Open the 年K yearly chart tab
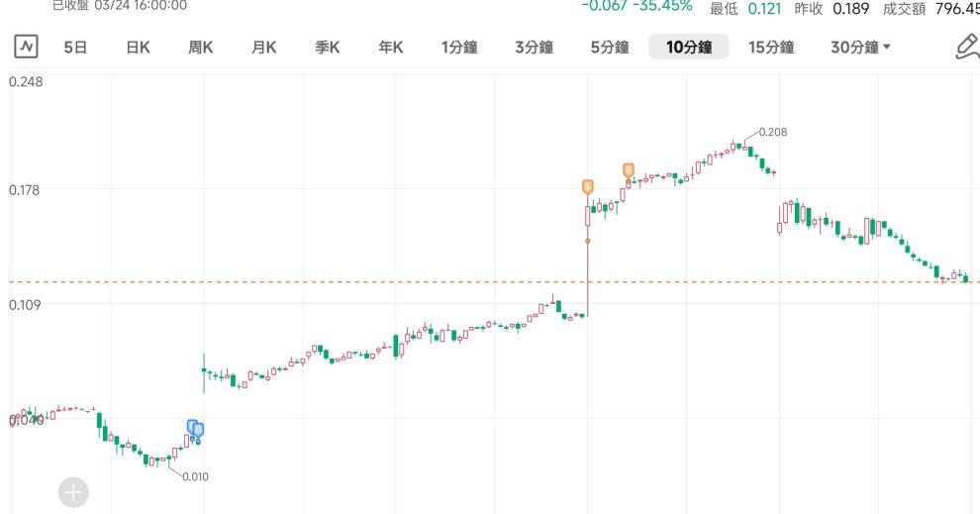The image size is (980, 514). [x=391, y=47]
